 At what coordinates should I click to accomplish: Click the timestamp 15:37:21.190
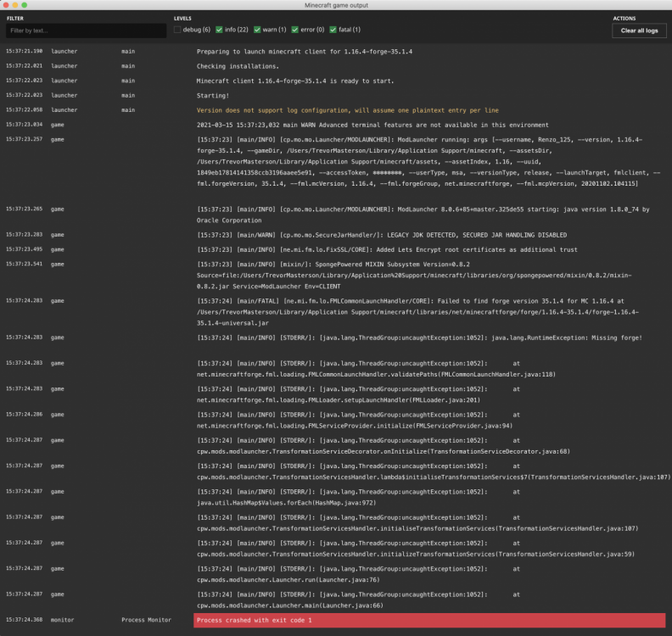tap(24, 51)
